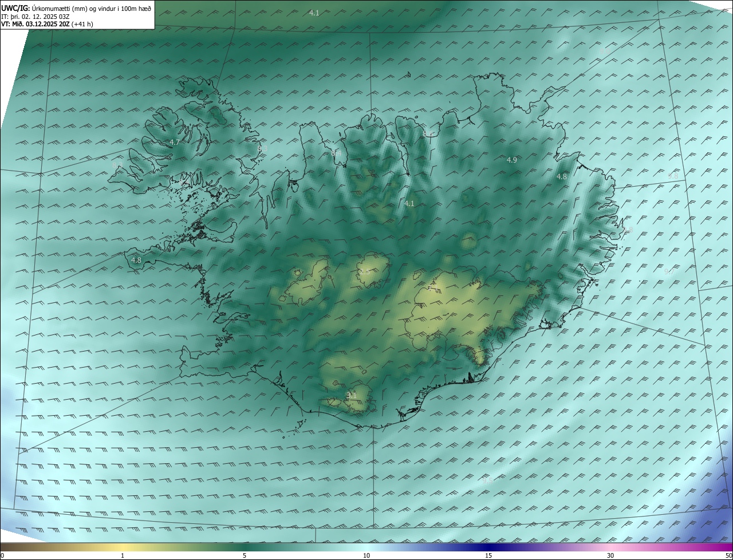The width and height of the screenshot is (733, 560).
Task: Click the 4.8 value on the Snæfellsnes peninsula
Action: pyautogui.click(x=136, y=261)
